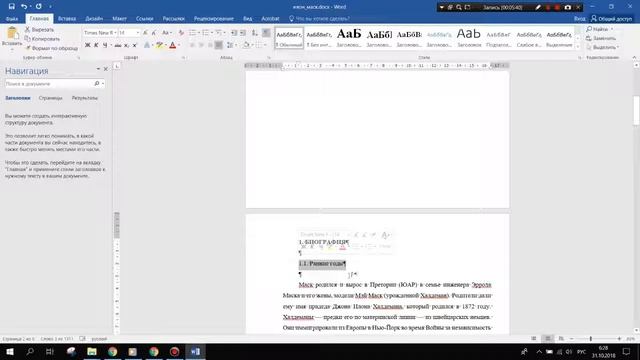Open the font size 14 dropdown
This screenshot has height=360, width=640.
138,33
